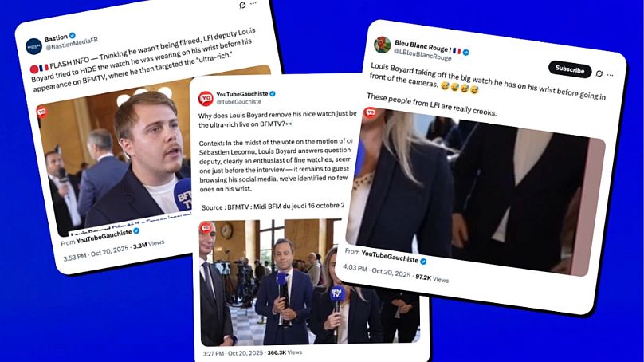The image size is (644, 362).
Task: Click verified badge next to YouTubeGauchiste name
Action: [273, 93]
